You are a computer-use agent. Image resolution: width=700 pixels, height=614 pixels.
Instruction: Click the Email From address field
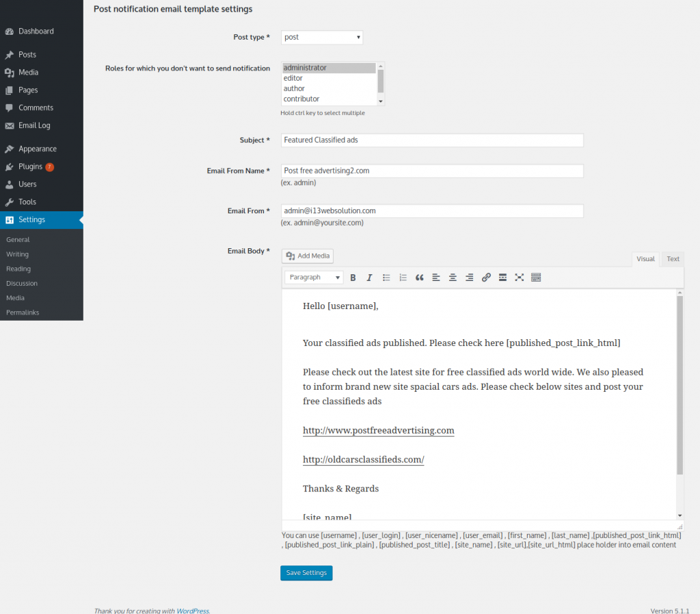click(432, 211)
